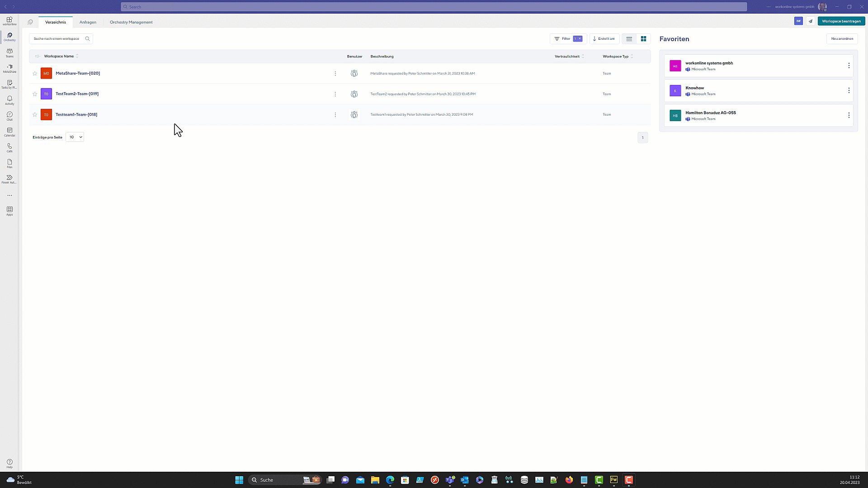This screenshot has width=868, height=488.
Task: Favorite Testteam1-Team-[018] with star
Action: point(35,115)
